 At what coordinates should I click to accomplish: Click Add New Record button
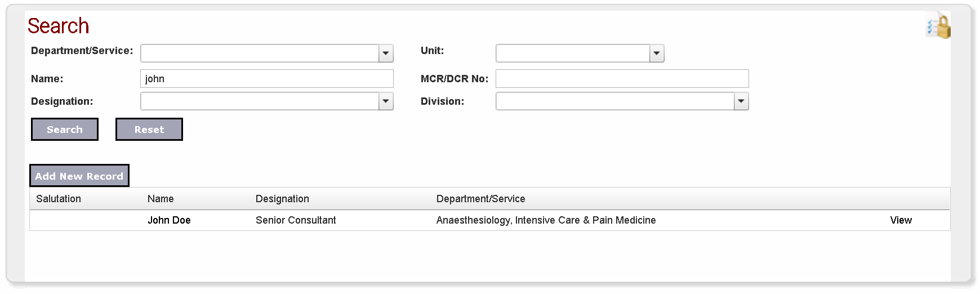(x=79, y=176)
